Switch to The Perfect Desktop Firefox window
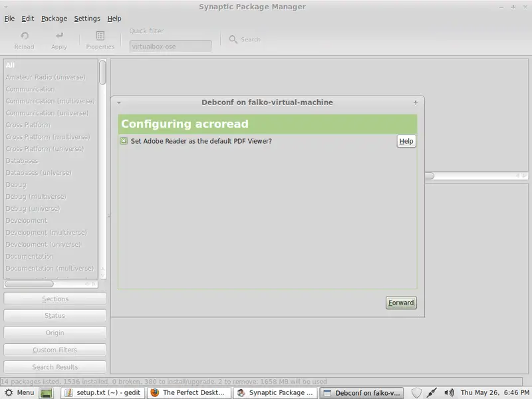 [x=189, y=393]
